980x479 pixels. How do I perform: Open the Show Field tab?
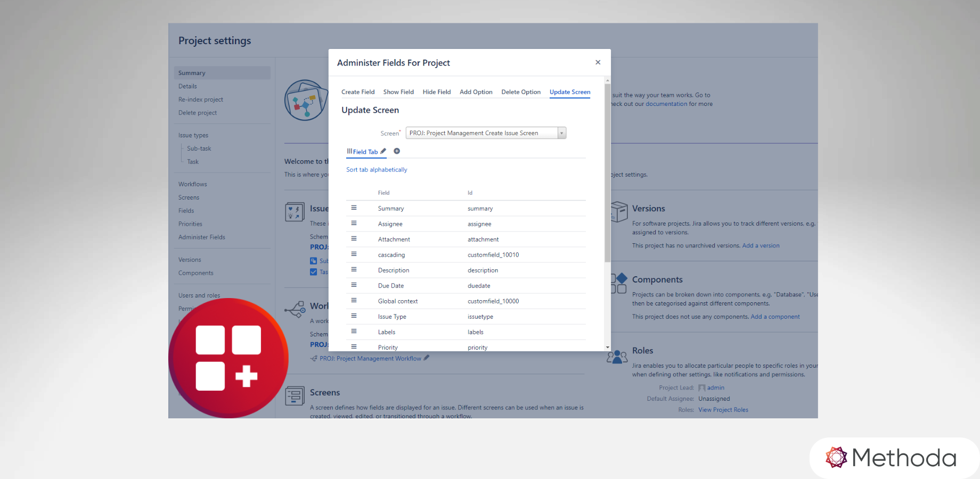click(398, 92)
